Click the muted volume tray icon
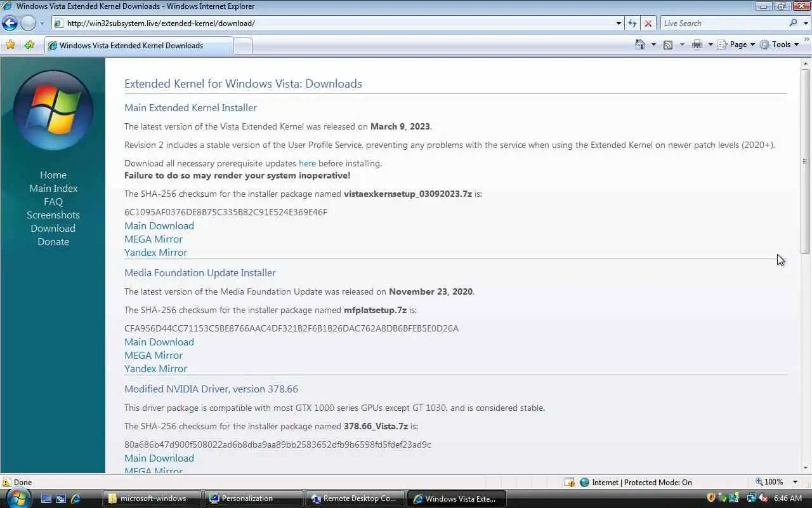This screenshot has height=508, width=812. click(763, 498)
